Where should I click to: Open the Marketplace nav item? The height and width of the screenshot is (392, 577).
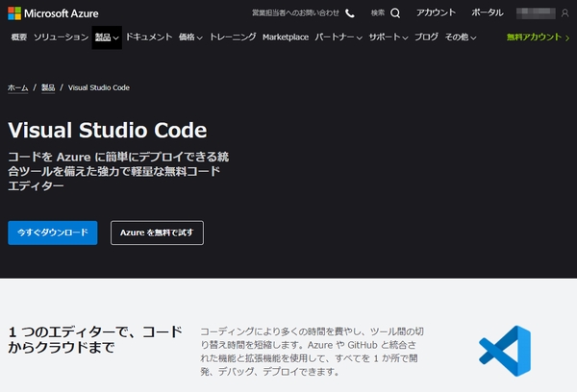(286, 37)
